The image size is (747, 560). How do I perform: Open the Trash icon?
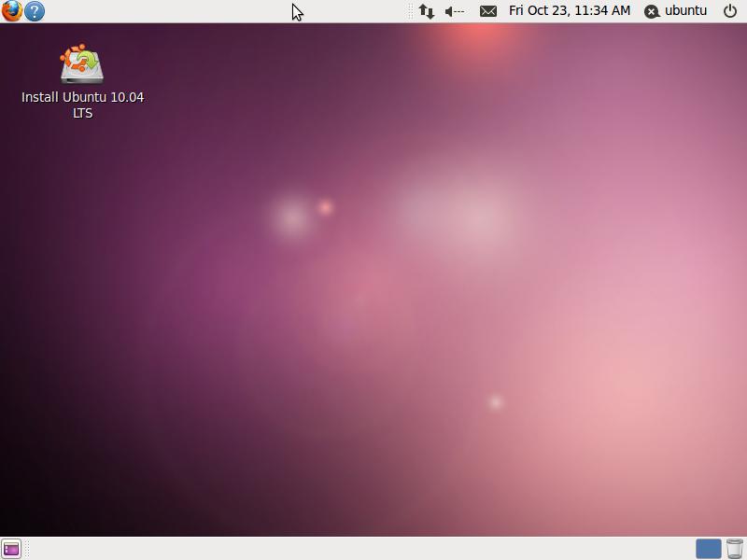[x=735, y=549]
